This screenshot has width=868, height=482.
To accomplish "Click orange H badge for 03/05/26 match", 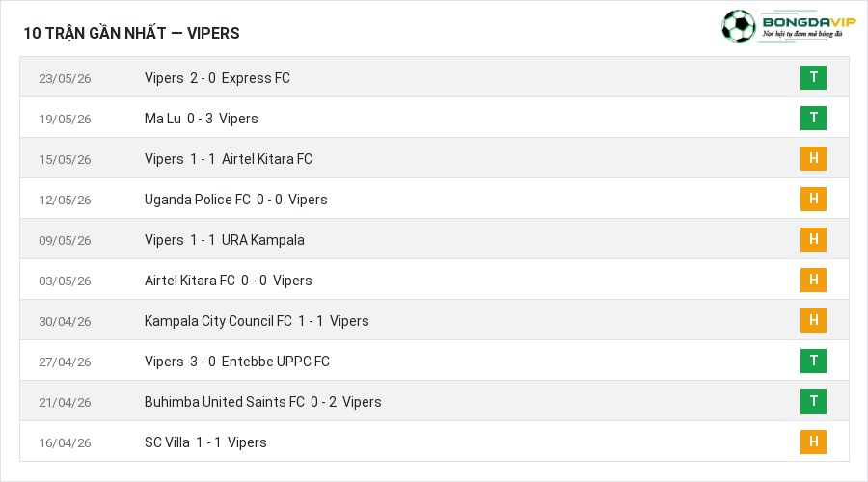I will pos(813,280).
